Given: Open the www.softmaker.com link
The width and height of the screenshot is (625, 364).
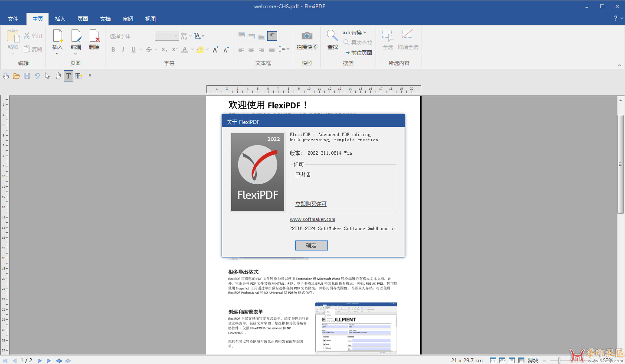Looking at the screenshot, I should coord(312,219).
